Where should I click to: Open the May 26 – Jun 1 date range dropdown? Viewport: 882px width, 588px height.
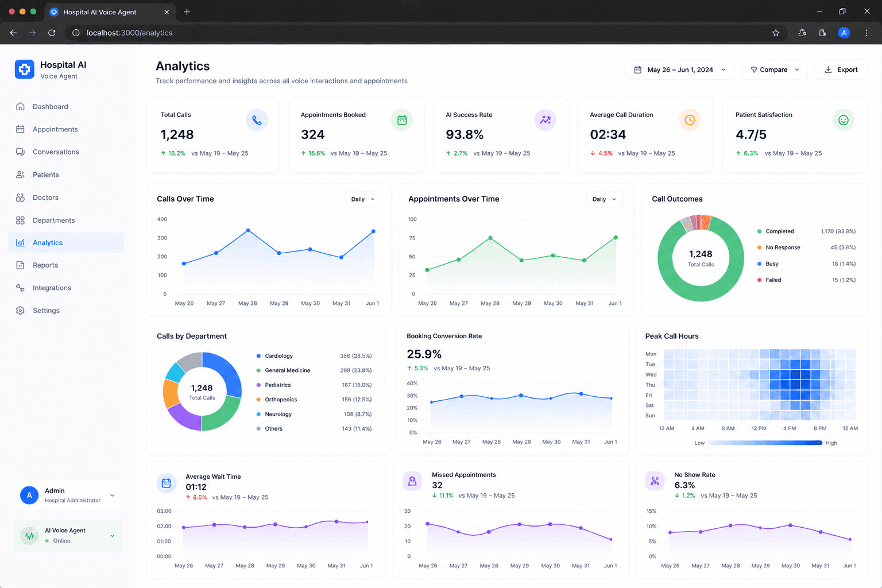click(x=680, y=69)
